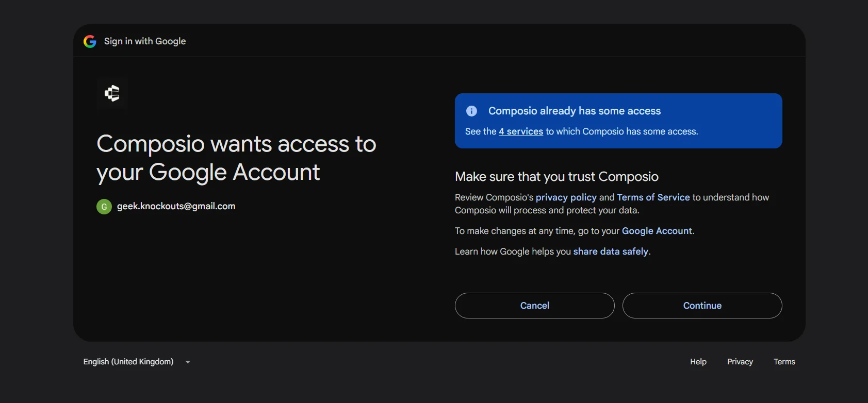Click the Google G logo
Screen dimensions: 868x403
90,41
